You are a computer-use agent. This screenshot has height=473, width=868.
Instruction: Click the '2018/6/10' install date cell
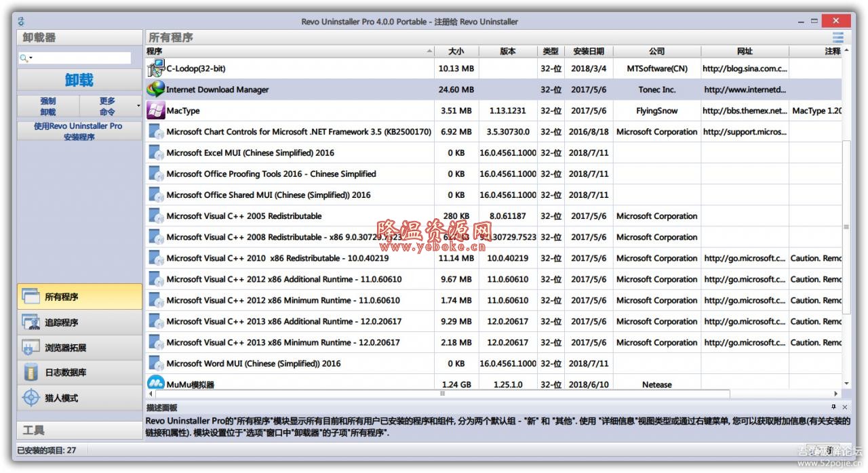click(589, 384)
